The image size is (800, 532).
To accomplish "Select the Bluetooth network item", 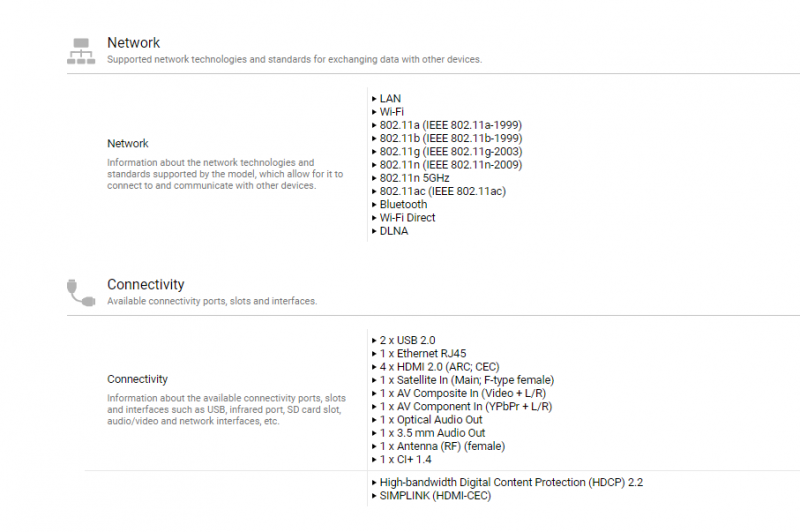I will pyautogui.click(x=403, y=204).
